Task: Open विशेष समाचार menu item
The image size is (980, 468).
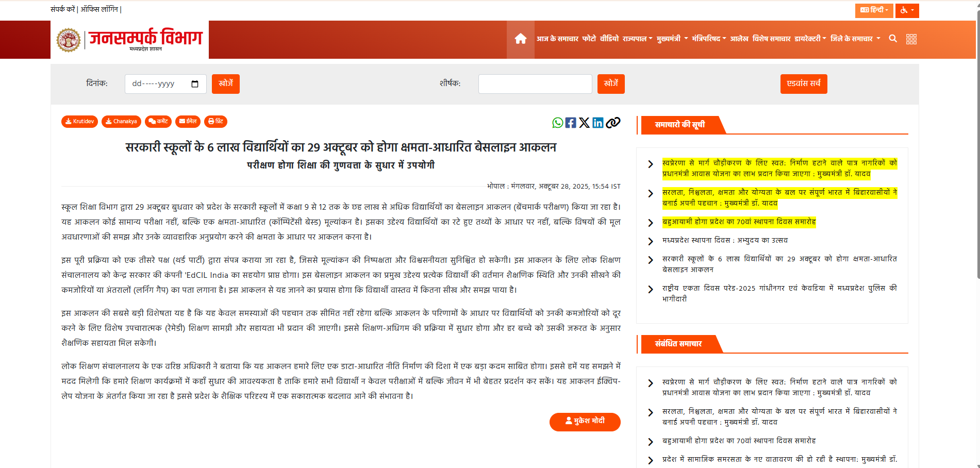Action: (771, 39)
